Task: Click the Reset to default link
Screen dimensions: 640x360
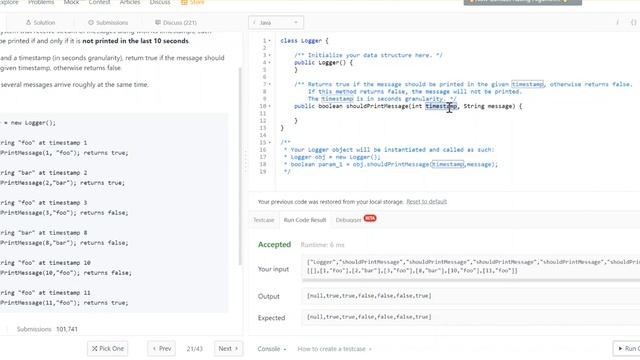Action: coord(427,202)
